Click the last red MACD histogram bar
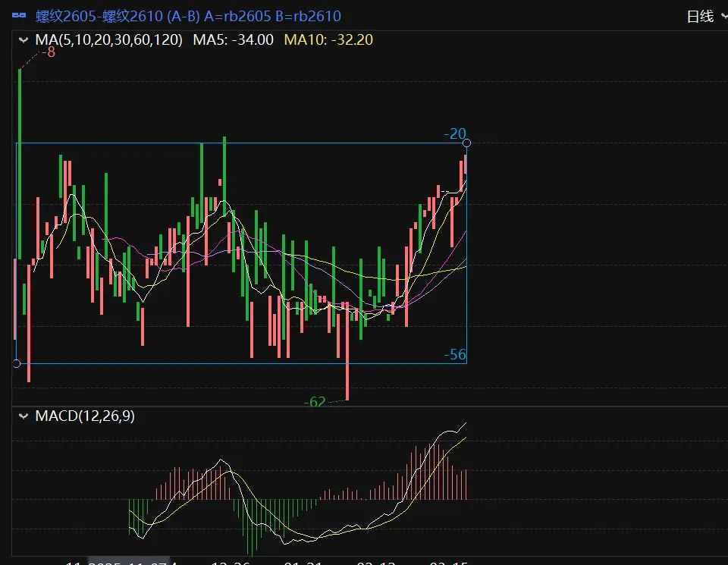This screenshot has height=565, width=728. coord(465,485)
